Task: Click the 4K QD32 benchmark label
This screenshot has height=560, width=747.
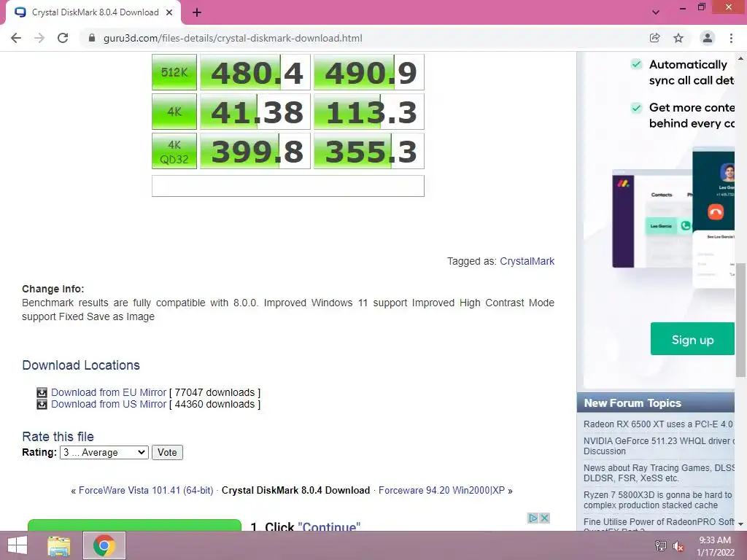Action: point(174,151)
